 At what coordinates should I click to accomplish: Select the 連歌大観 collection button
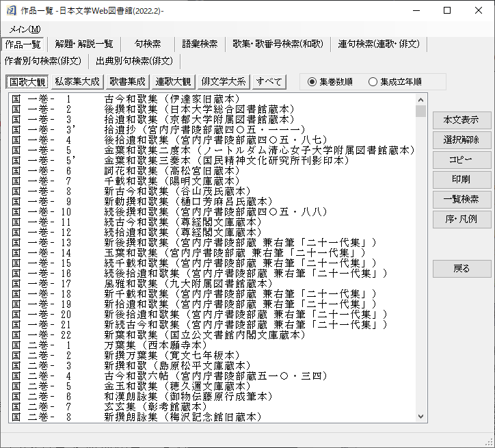pos(173,82)
